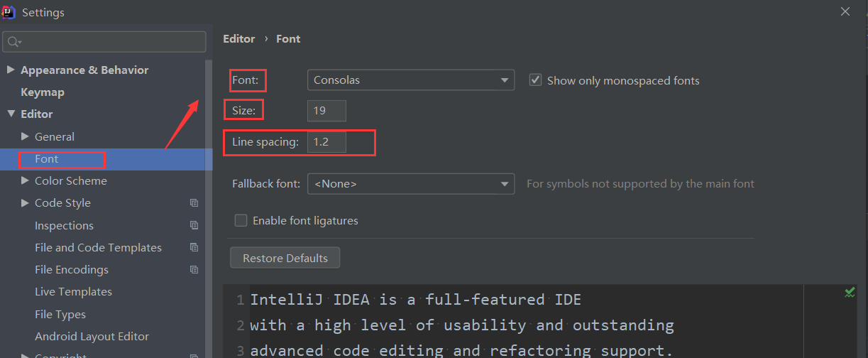The image size is (868, 358).
Task: Open File Encodings settings
Action: tap(72, 270)
